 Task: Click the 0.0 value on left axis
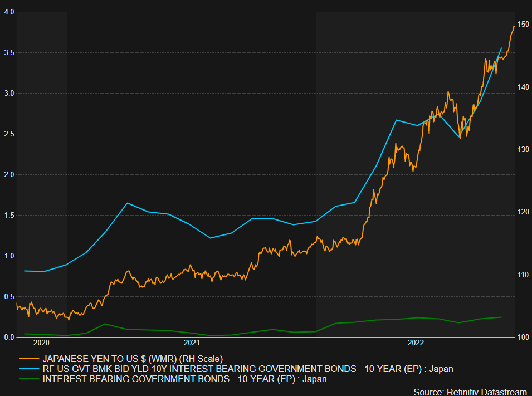[9, 337]
